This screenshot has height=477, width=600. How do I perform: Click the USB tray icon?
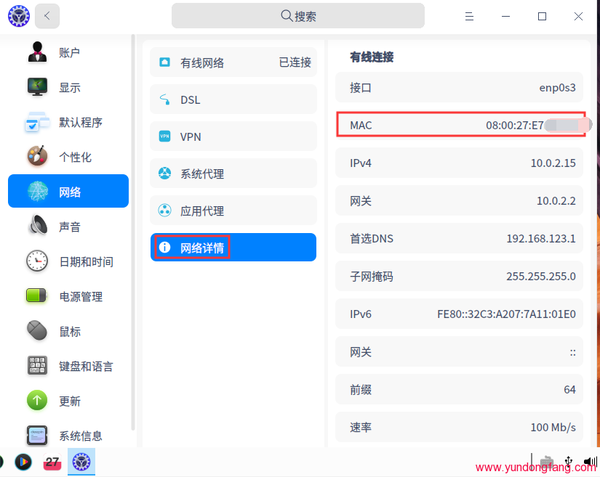[569, 461]
